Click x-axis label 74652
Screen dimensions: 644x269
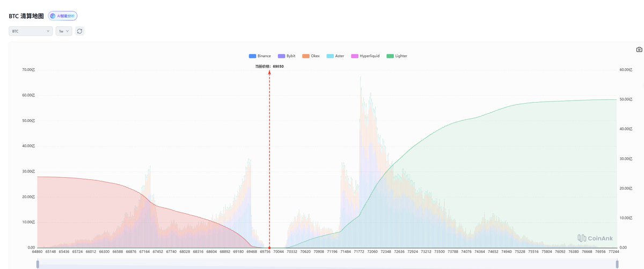(493, 251)
